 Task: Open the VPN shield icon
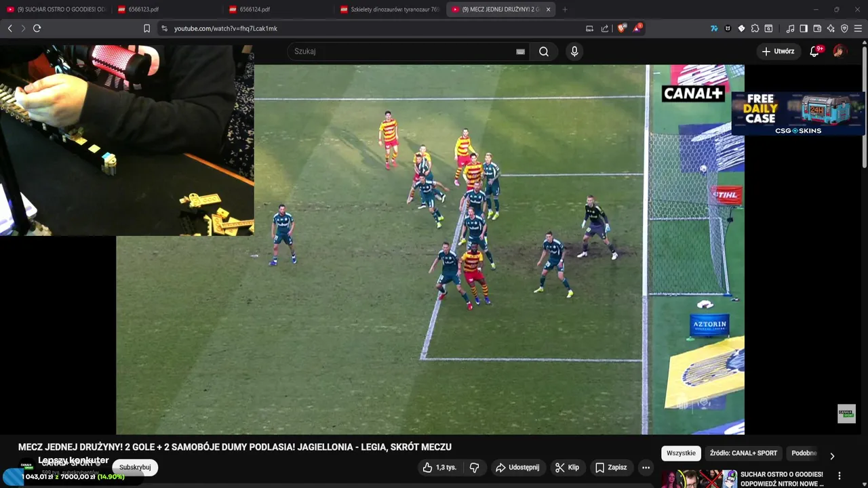[x=844, y=28]
